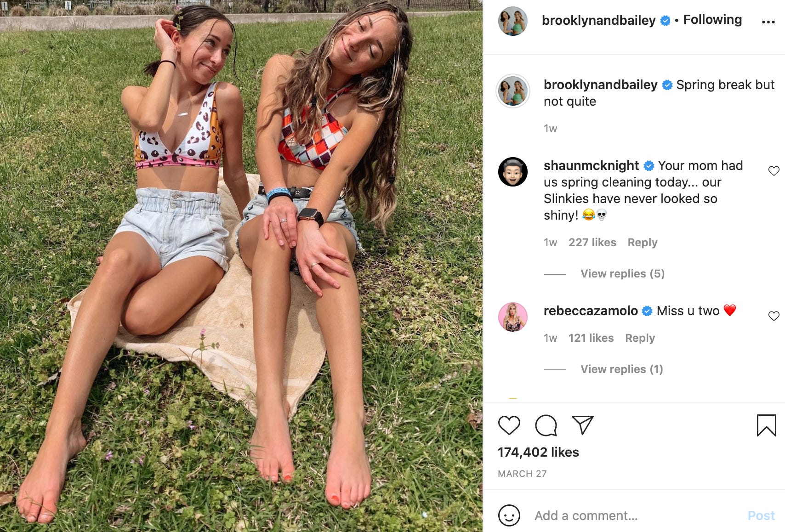785x532 pixels.
Task: Reply to shaunmcknight's comment
Action: pos(643,243)
